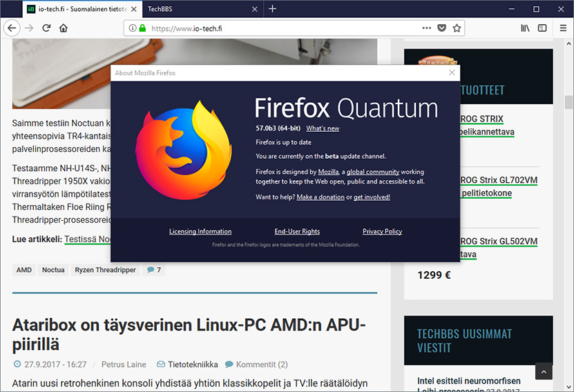Viewport: 574px width, 392px height.
Task: Click the 27.9.2017 - 16:27 timestamp
Action: pos(55,364)
